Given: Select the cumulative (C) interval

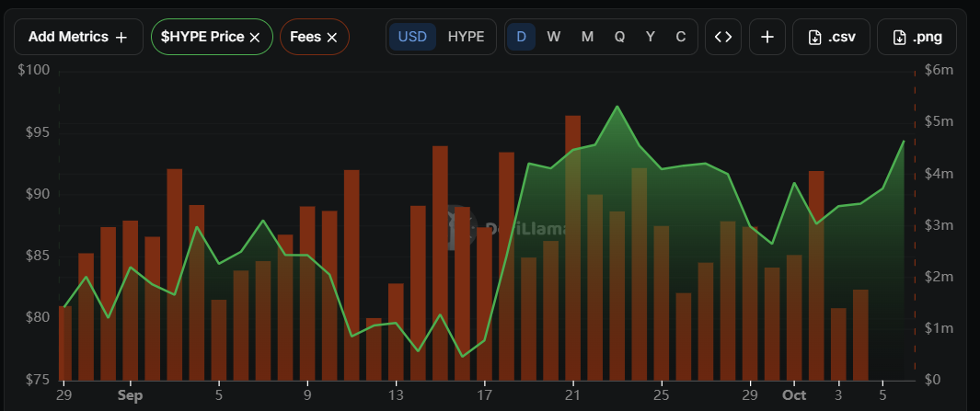Looking at the screenshot, I should pos(681,37).
